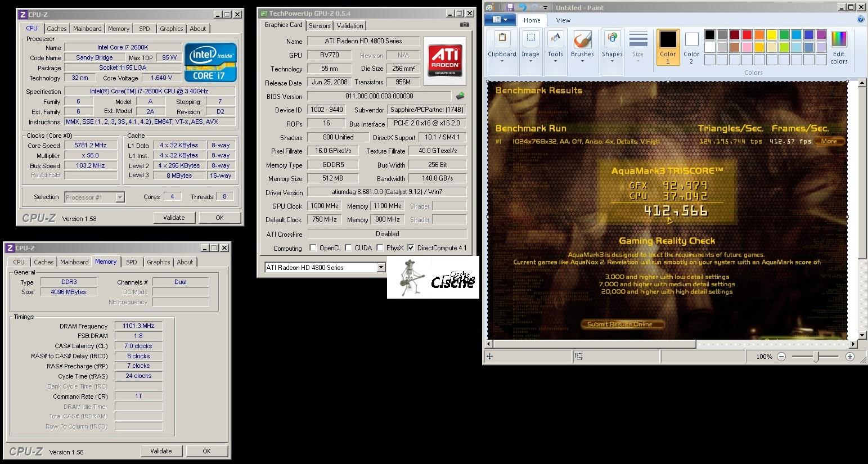Open Caches tab in the upper CPU-Z window

click(57, 29)
